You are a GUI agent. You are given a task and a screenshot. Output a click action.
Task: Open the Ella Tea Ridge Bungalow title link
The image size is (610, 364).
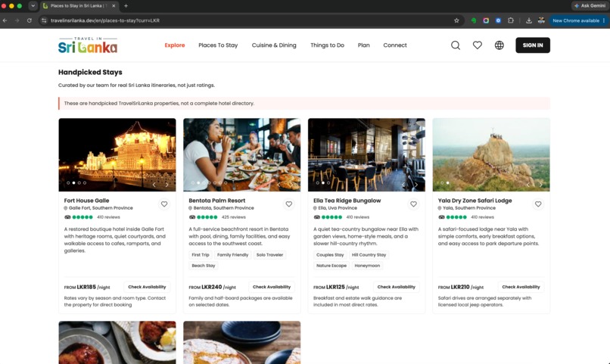point(347,201)
